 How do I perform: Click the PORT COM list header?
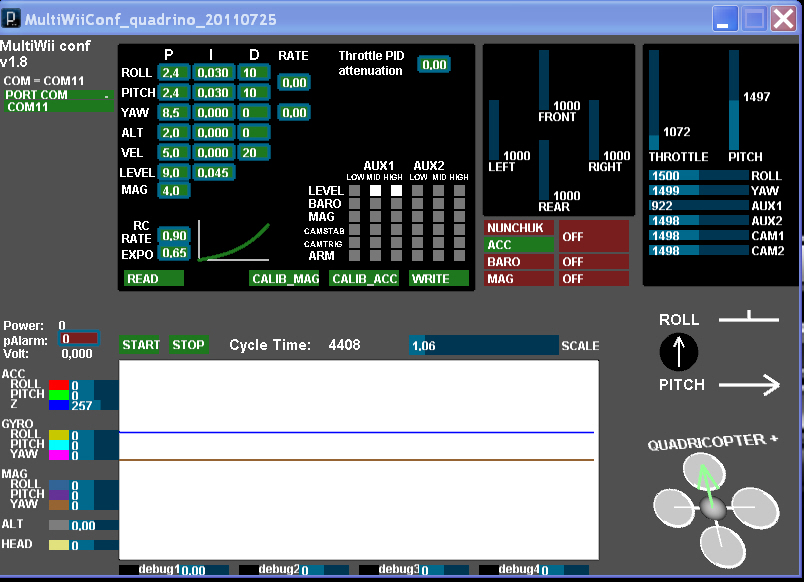[59, 95]
